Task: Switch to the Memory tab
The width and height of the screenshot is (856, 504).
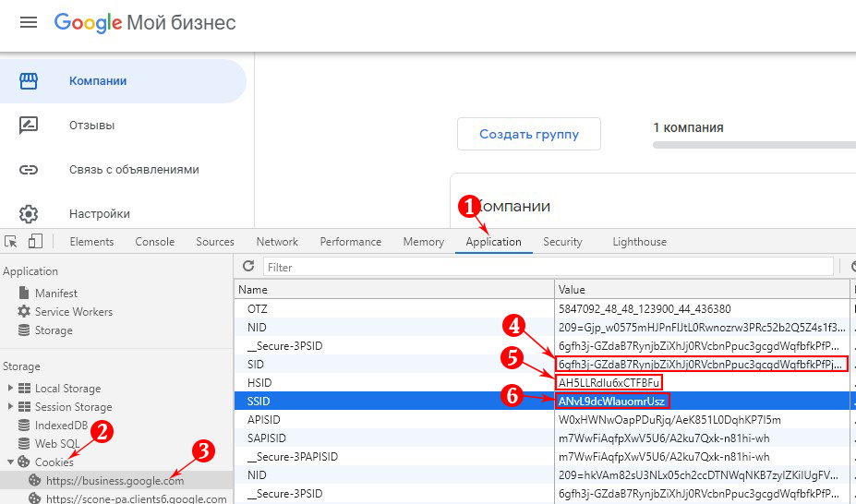Action: click(x=424, y=242)
